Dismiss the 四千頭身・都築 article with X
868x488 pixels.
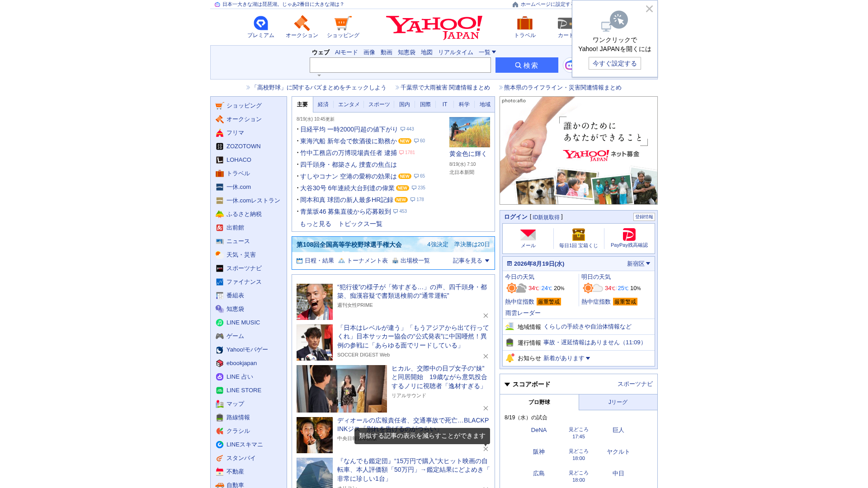tap(486, 316)
